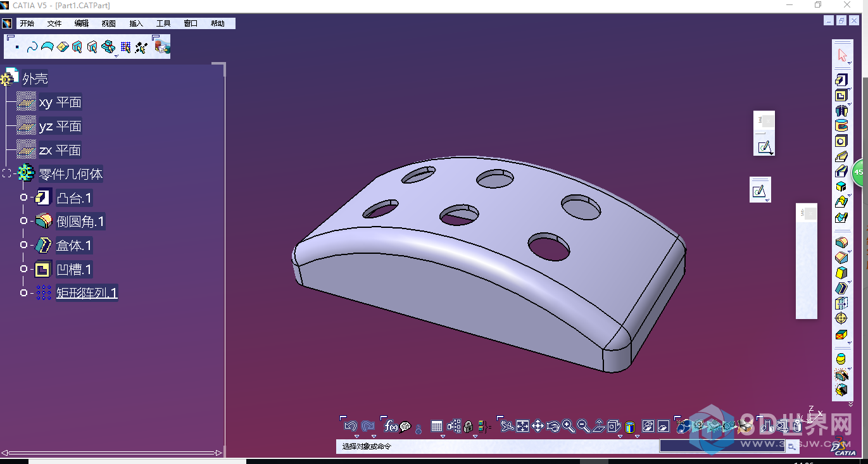Image resolution: width=868 pixels, height=464 pixels.
Task: Select the Rib tool
Action: (x=841, y=156)
